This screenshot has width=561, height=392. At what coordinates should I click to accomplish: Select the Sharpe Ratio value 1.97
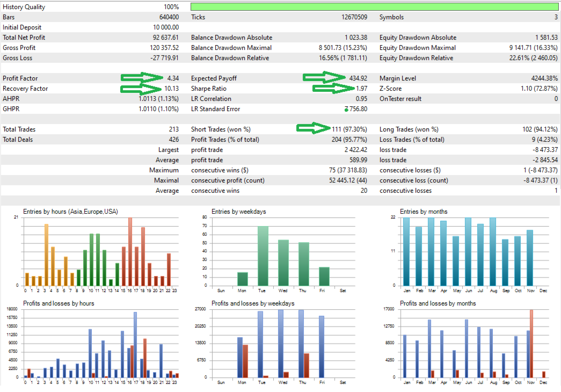pyautogui.click(x=361, y=89)
